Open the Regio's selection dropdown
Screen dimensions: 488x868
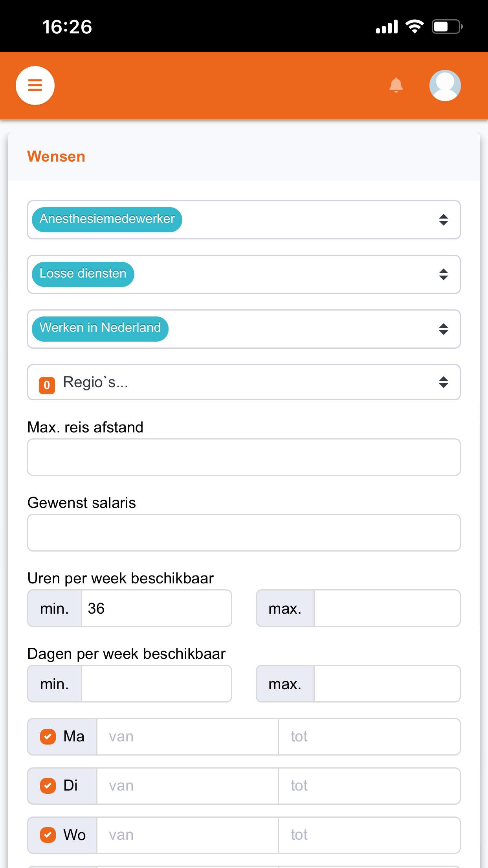click(244, 382)
